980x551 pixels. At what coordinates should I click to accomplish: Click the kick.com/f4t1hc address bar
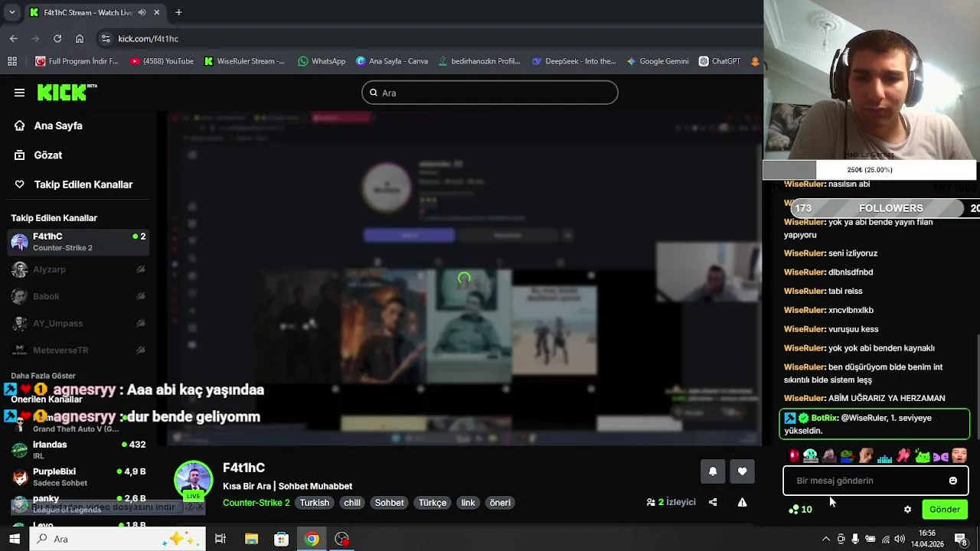click(x=429, y=38)
